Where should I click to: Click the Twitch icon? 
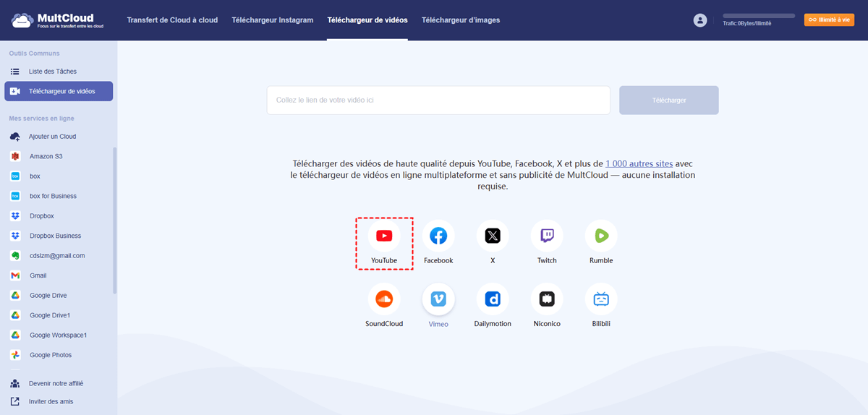point(547,236)
